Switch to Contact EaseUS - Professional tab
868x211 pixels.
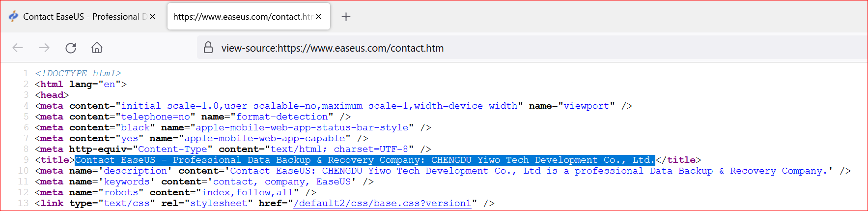coord(82,17)
